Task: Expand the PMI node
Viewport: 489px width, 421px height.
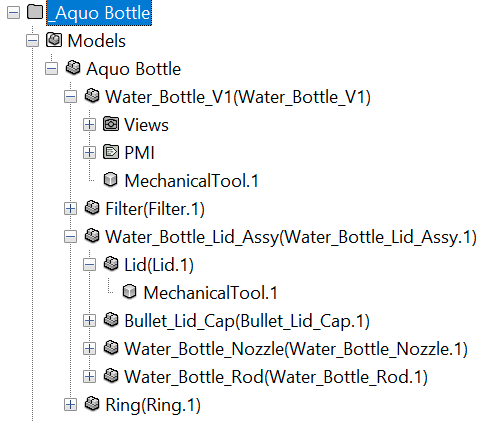Action: (x=89, y=153)
